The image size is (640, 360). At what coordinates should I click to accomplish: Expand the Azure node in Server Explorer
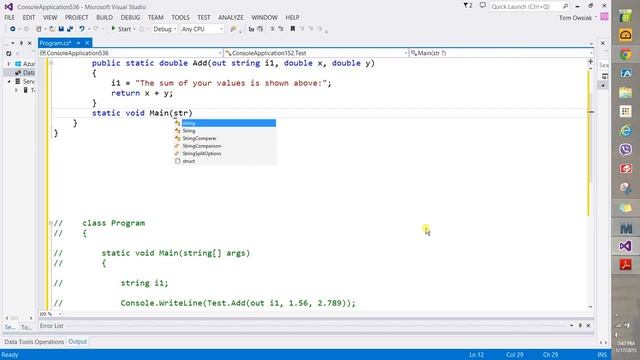tap(9, 64)
